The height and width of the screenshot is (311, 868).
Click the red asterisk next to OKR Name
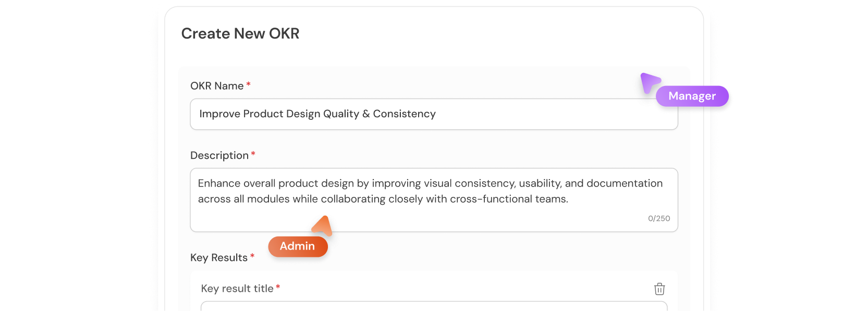(x=248, y=83)
